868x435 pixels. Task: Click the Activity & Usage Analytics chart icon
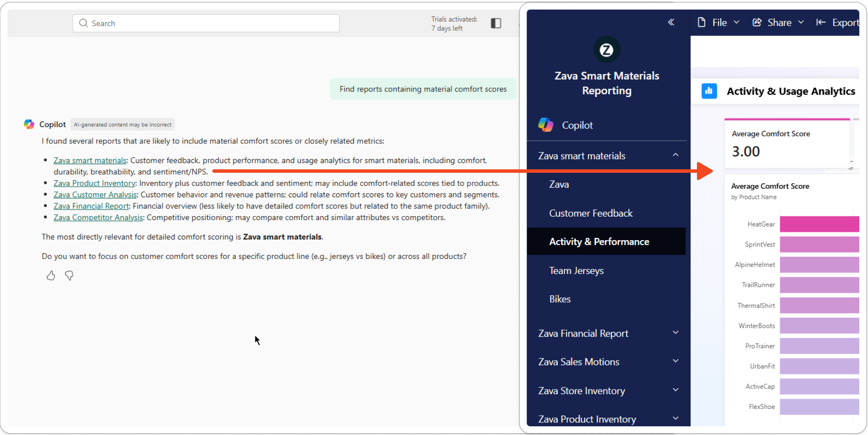709,91
